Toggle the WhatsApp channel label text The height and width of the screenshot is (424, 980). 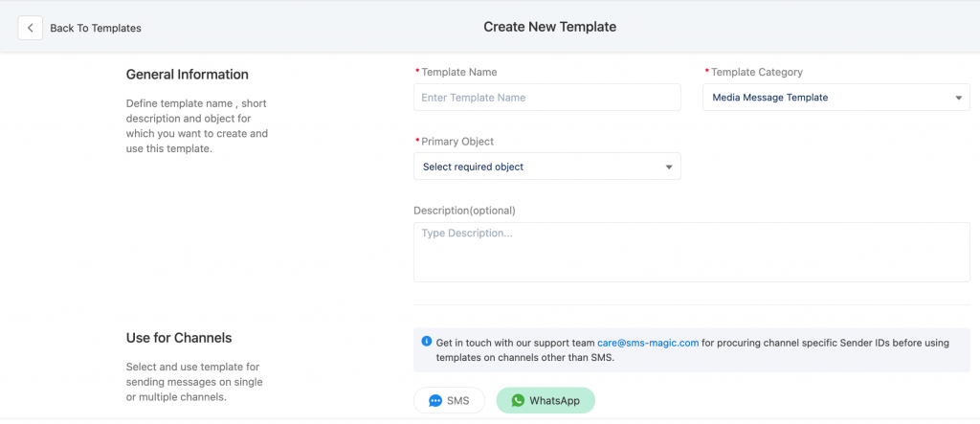pyautogui.click(x=554, y=401)
